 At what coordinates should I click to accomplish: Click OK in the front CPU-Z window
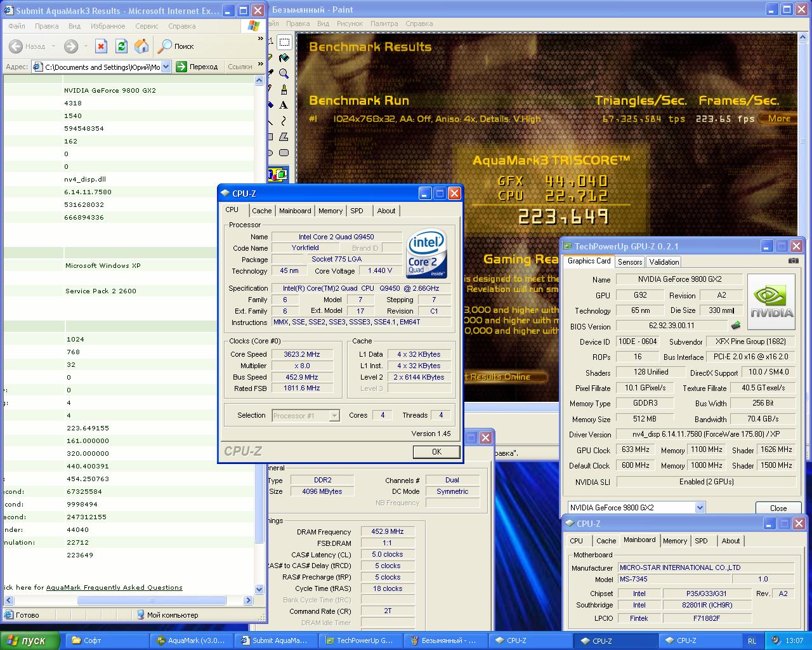(x=436, y=452)
